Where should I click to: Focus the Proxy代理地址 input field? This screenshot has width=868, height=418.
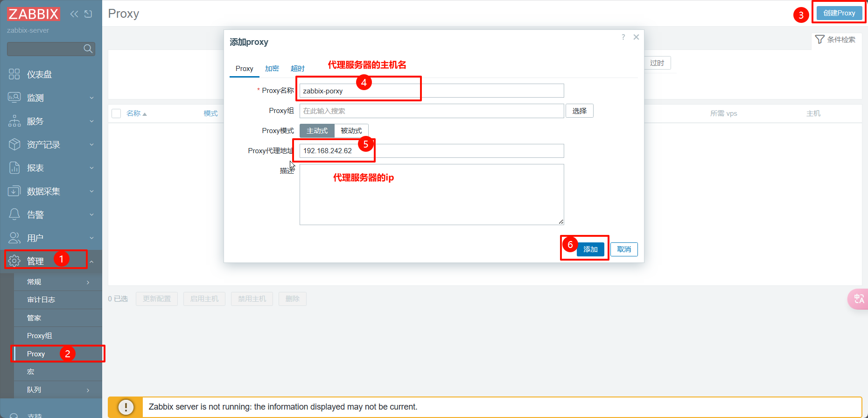pyautogui.click(x=432, y=151)
